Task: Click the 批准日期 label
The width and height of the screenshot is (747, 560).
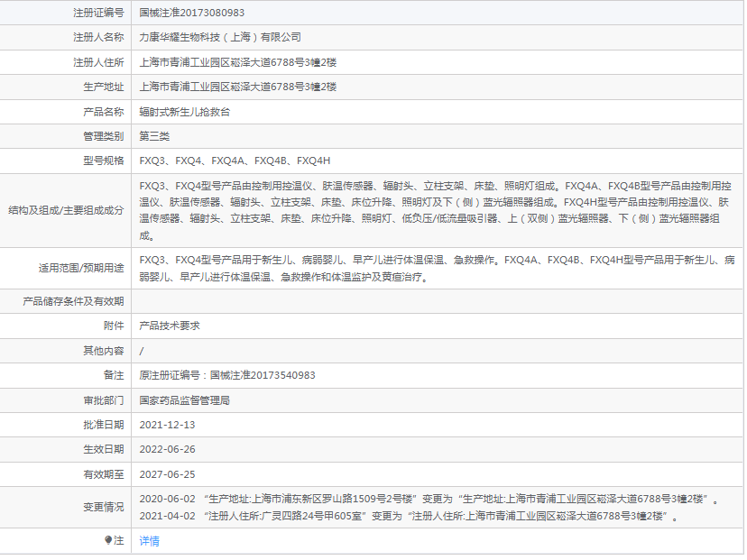Action: [104, 425]
